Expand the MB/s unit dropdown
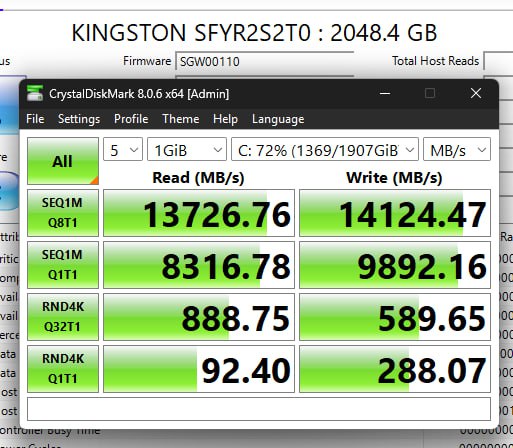Image resolution: width=513 pixels, height=448 pixels. (x=457, y=149)
